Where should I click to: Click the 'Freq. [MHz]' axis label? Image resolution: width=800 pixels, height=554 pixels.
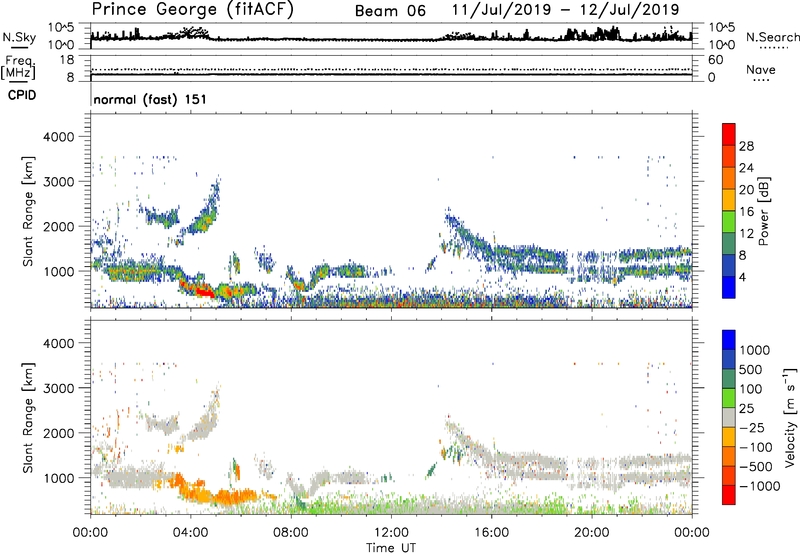18,67
